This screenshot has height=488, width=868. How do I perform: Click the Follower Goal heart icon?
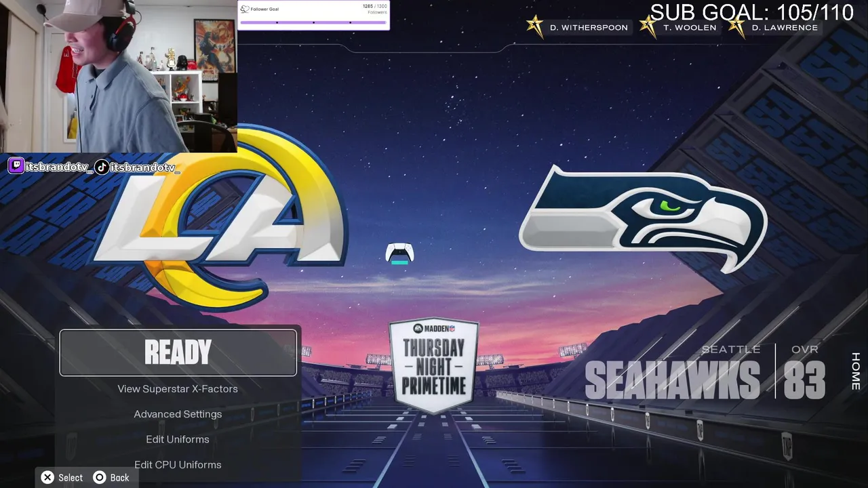pyautogui.click(x=245, y=9)
